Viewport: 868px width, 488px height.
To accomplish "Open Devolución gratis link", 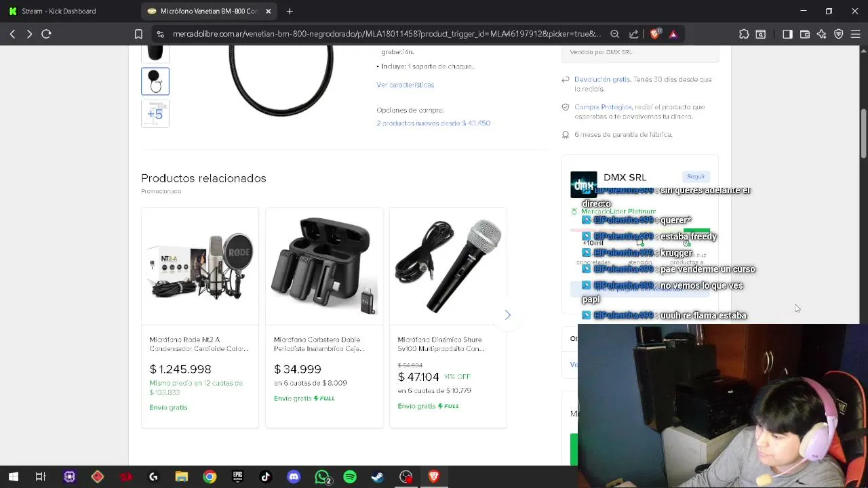I will [x=602, y=79].
